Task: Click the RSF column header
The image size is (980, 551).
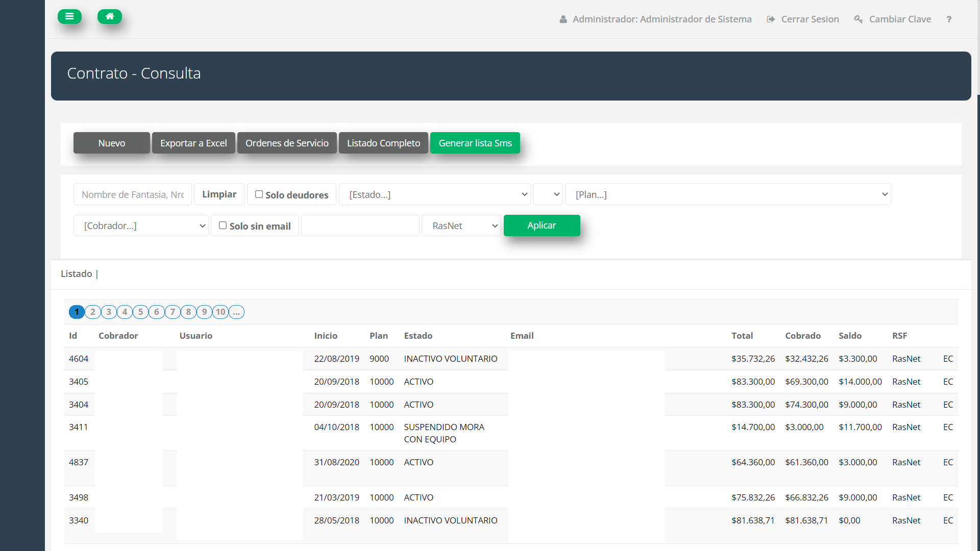Action: click(x=900, y=336)
